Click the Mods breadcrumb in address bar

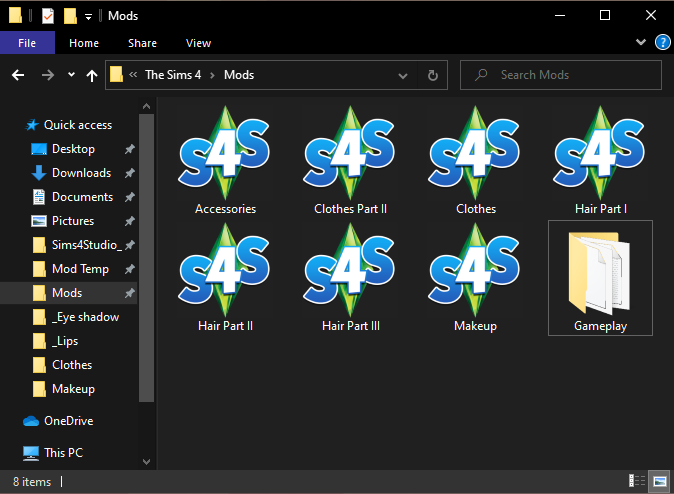click(239, 75)
